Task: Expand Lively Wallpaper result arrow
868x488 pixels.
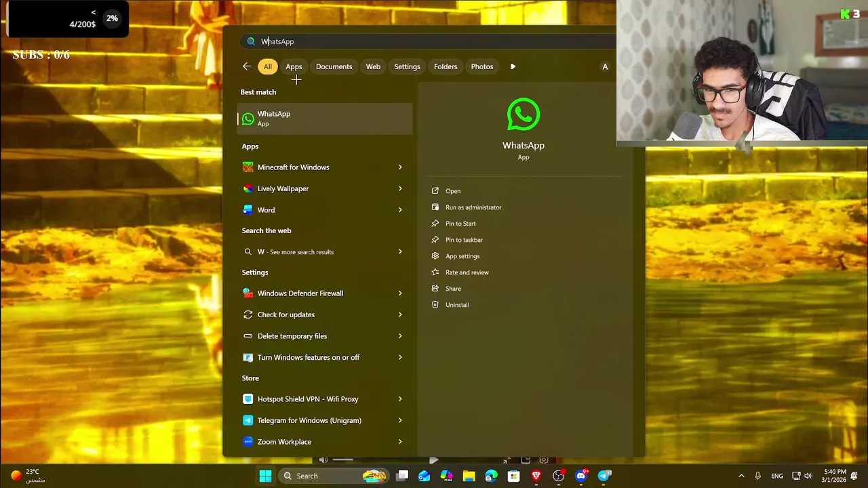Action: [400, 188]
